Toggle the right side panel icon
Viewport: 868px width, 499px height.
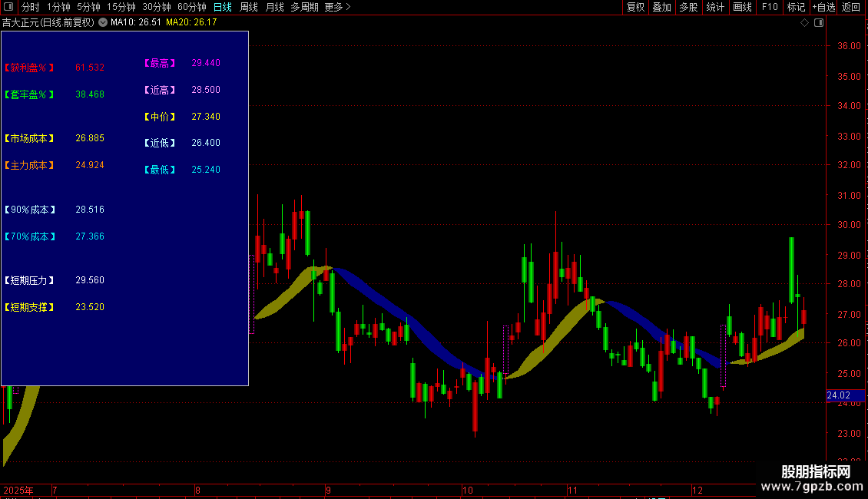pos(819,23)
